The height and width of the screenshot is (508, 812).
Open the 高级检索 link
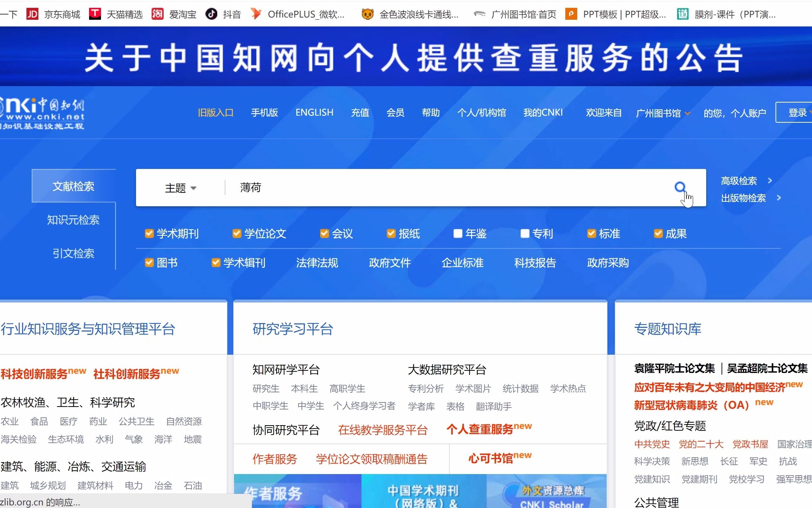coord(739,181)
